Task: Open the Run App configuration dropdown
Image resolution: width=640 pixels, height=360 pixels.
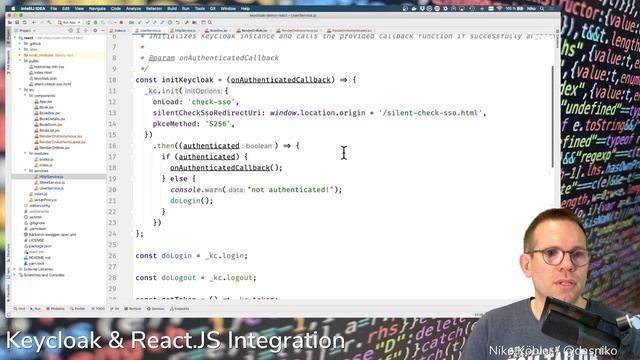Action: click(69, 22)
